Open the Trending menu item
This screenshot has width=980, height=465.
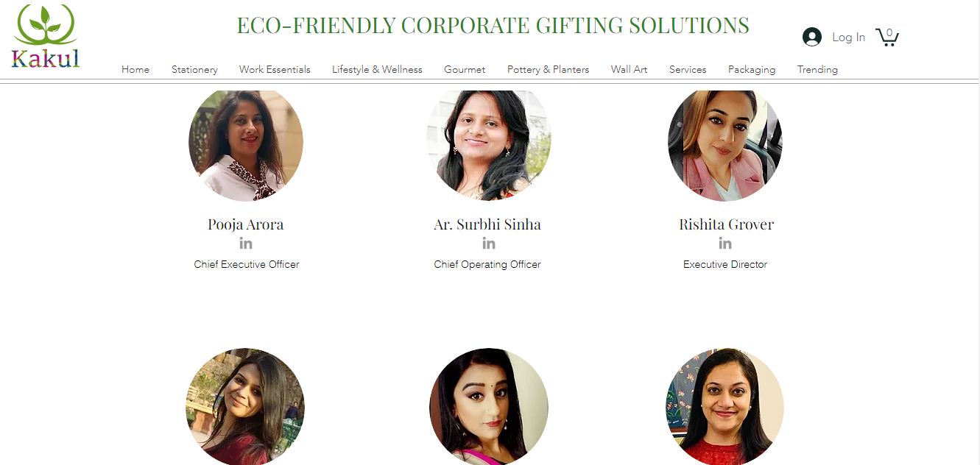(x=817, y=69)
